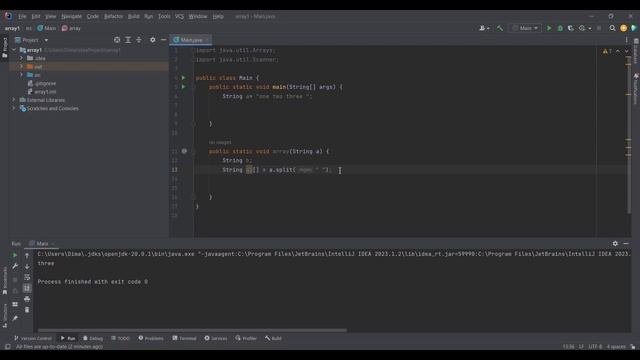Click the run gutter arrow beside main method
This screenshot has width=640, height=360.
point(184,87)
